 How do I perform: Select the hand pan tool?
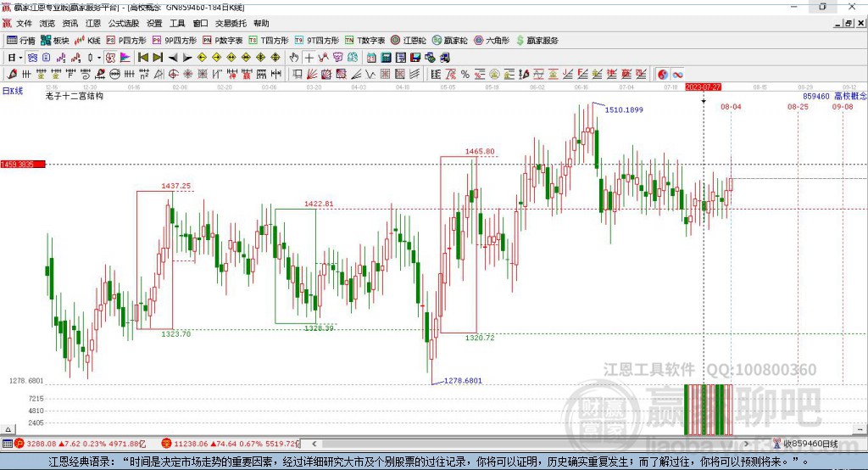pyautogui.click(x=294, y=58)
